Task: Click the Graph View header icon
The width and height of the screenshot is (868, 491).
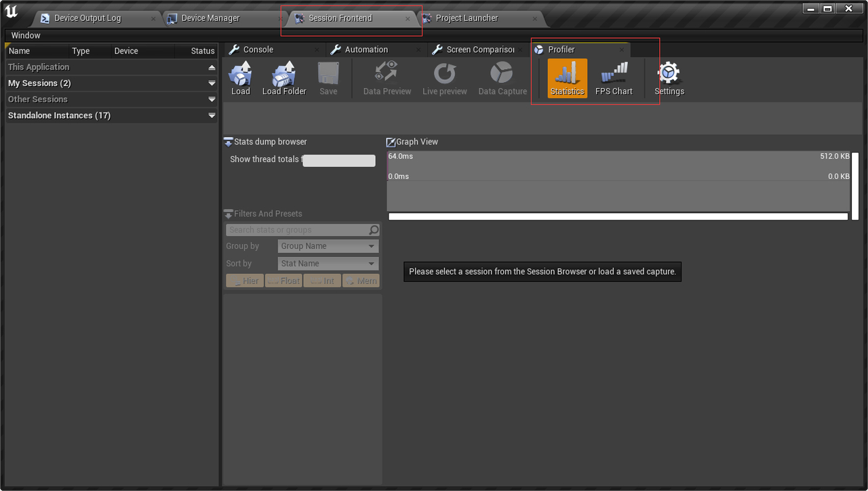Action: [391, 142]
